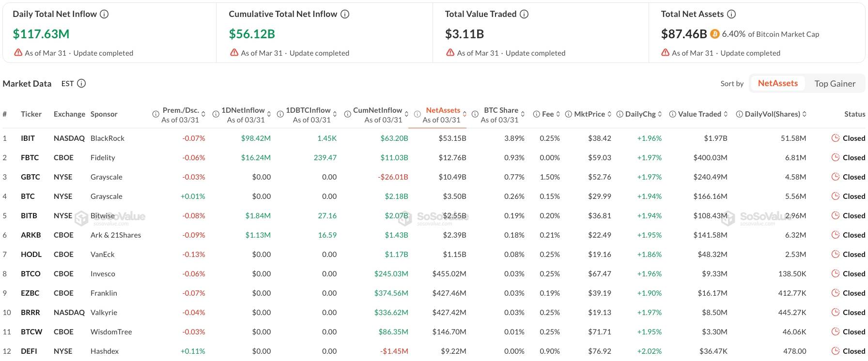The image size is (868, 361).
Task: Click the Exchange column header
Action: pyautogui.click(x=69, y=114)
